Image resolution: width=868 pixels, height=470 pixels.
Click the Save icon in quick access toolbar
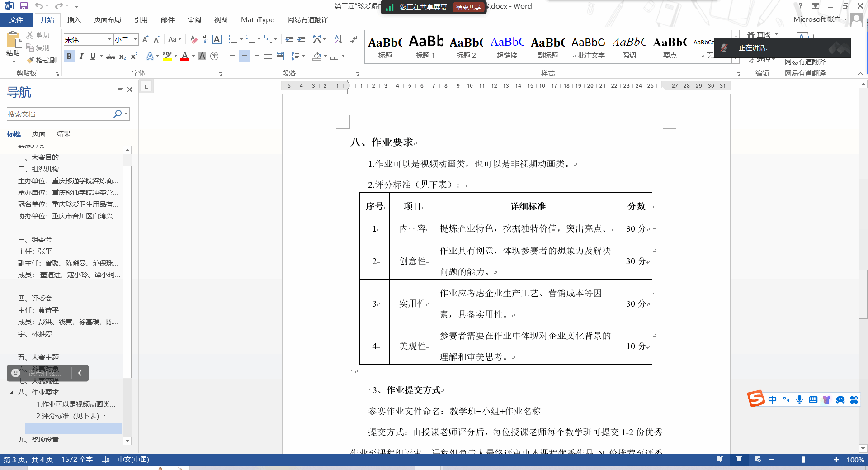(24, 6)
